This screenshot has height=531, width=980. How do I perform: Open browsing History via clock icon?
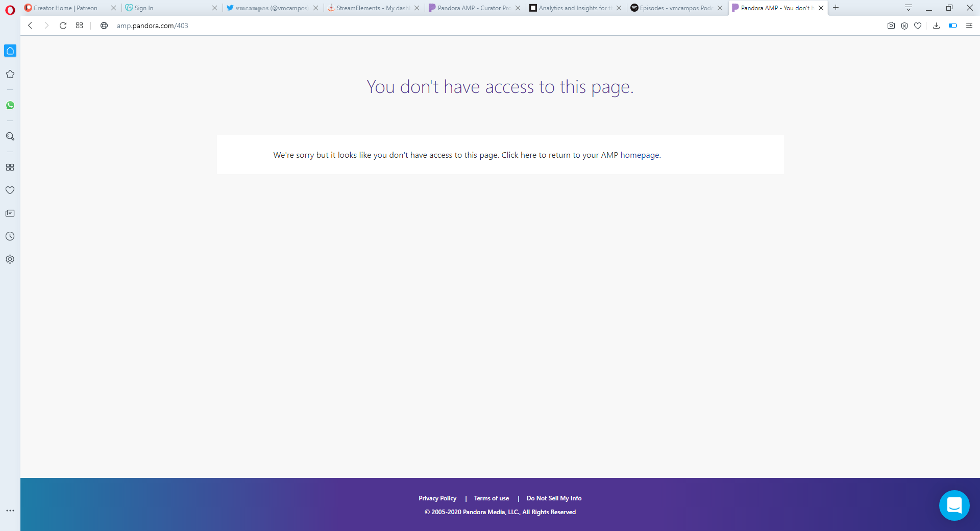click(x=10, y=236)
